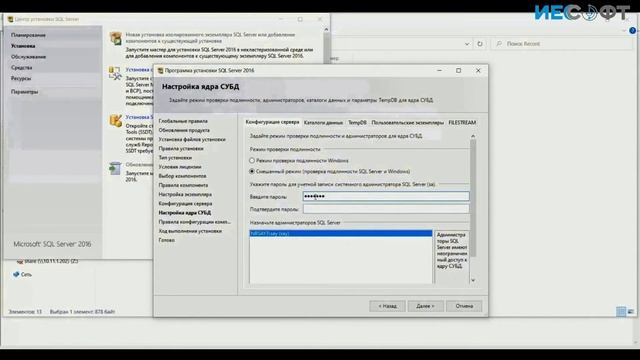Open Пользовательские экземпляры tab

[x=407, y=122]
